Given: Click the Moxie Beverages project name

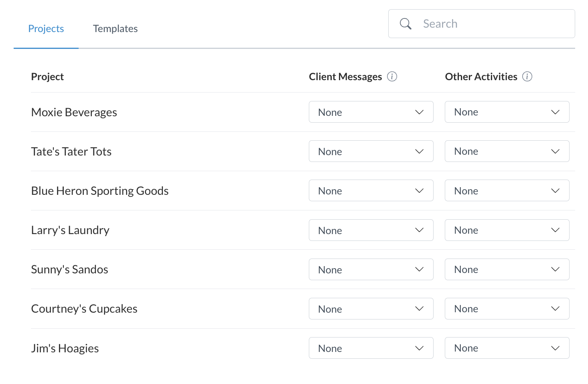Looking at the screenshot, I should 74,112.
